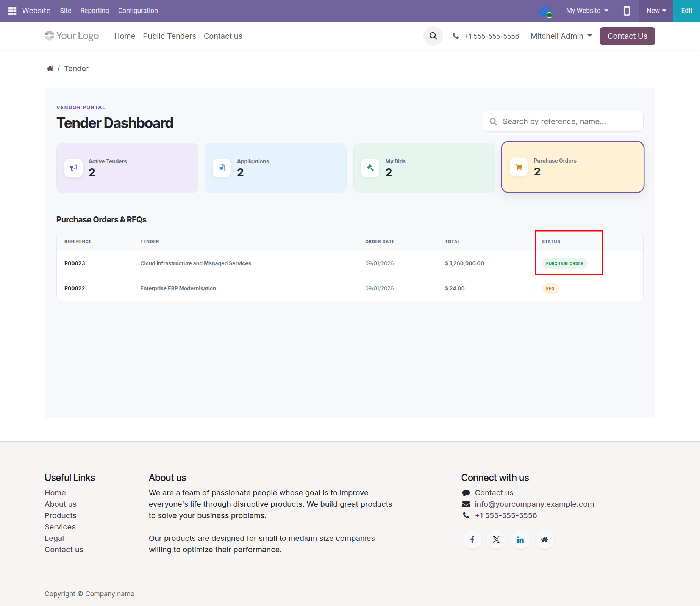
Task: Click the My Bids gavel icon
Action: (x=370, y=168)
